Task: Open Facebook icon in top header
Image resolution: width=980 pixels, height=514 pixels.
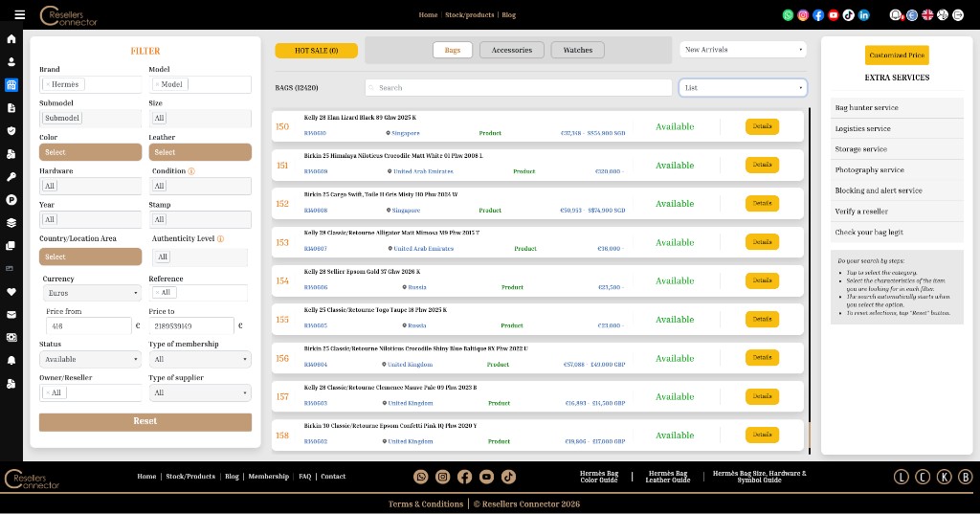Action: [818, 15]
